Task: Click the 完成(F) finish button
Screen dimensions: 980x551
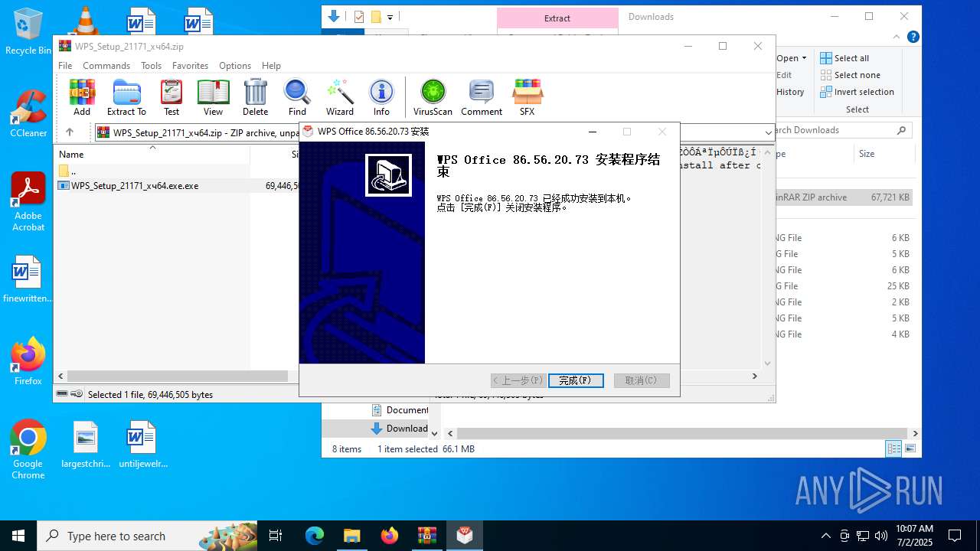Action: [x=576, y=380]
